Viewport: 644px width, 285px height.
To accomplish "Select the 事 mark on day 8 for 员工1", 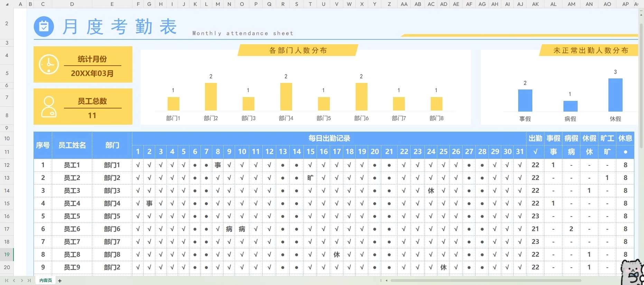I will click(218, 165).
